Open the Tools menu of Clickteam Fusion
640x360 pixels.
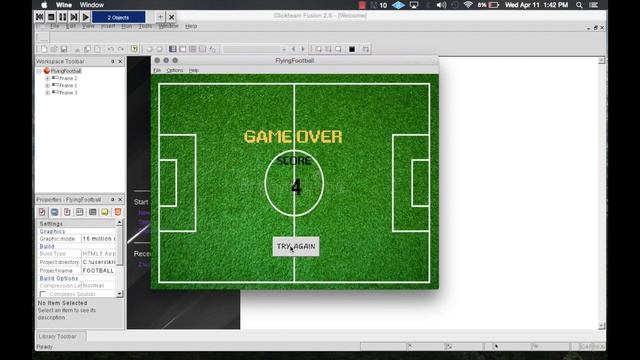tap(145, 26)
